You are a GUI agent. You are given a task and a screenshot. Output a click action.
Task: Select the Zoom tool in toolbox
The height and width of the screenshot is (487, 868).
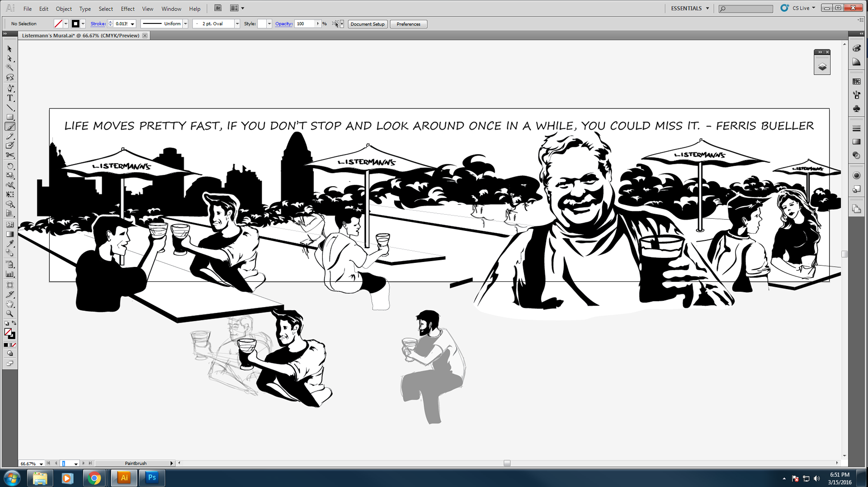pyautogui.click(x=9, y=314)
